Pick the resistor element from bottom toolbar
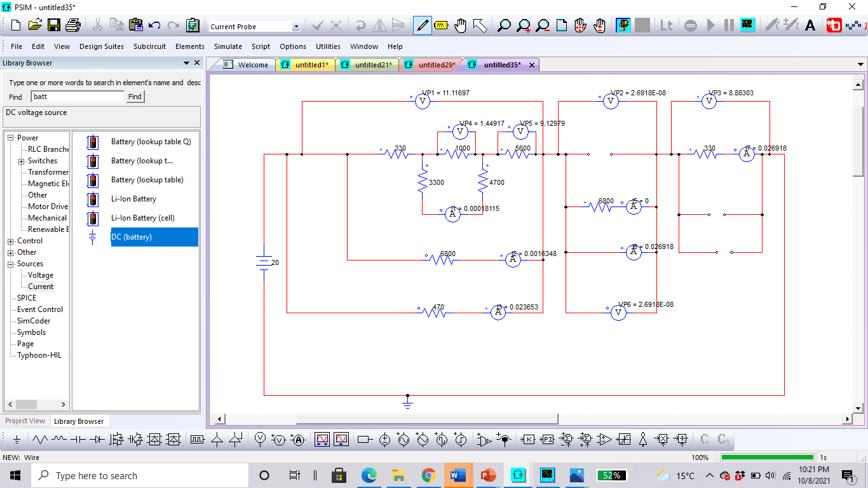 pyautogui.click(x=41, y=439)
